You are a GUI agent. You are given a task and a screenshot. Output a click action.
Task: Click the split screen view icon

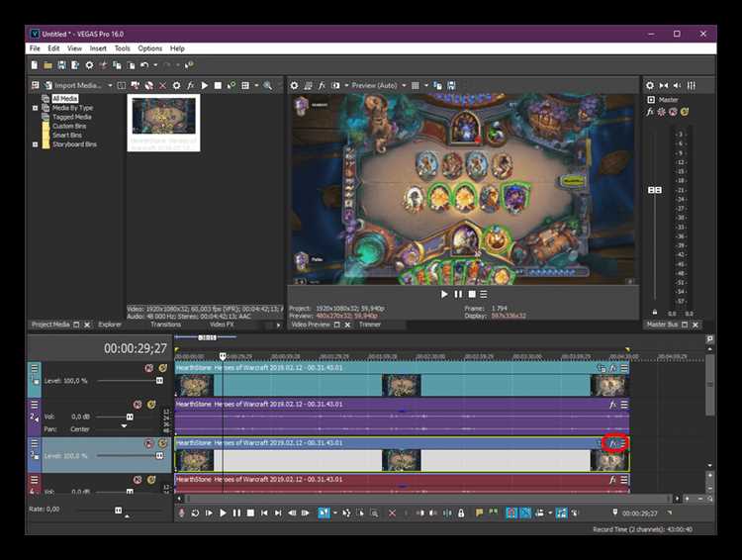[x=335, y=86]
